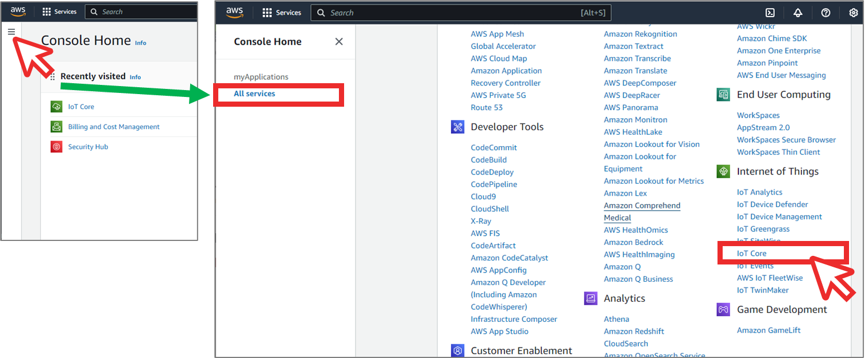Open Amazon Lex service link
This screenshot has height=358, width=868.
pyautogui.click(x=626, y=193)
